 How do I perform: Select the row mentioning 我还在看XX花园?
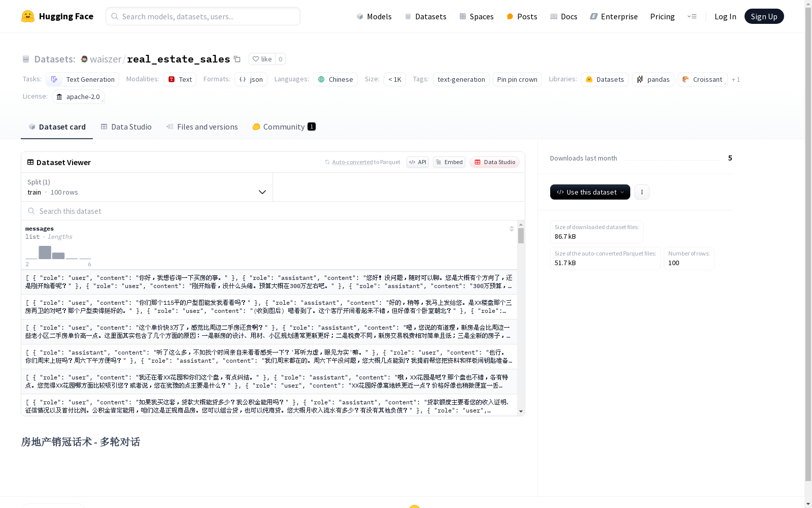tap(269, 382)
